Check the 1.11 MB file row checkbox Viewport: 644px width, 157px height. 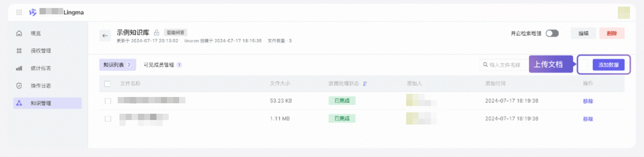tap(108, 119)
